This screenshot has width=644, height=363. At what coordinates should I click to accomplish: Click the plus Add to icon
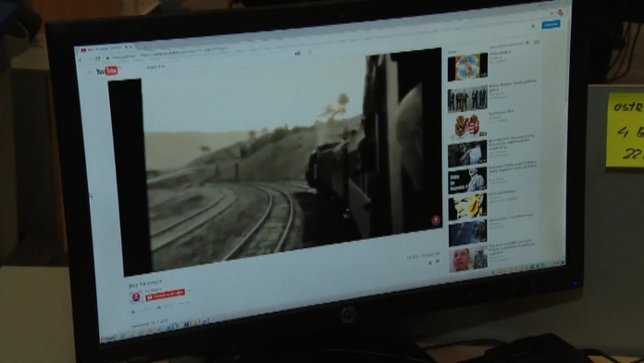(133, 312)
